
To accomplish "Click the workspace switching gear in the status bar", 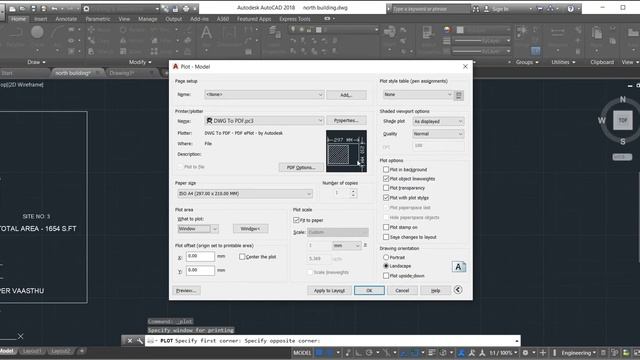I will click(x=525, y=353).
